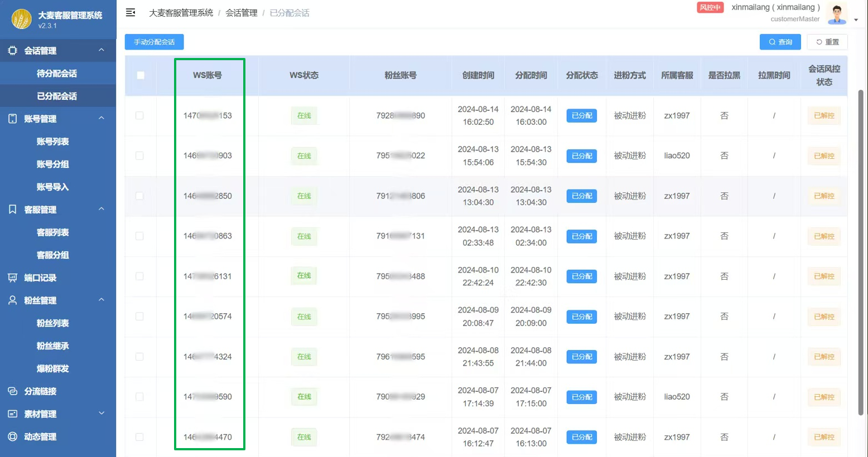
Task: Toggle the select-all header checkbox
Action: point(141,75)
